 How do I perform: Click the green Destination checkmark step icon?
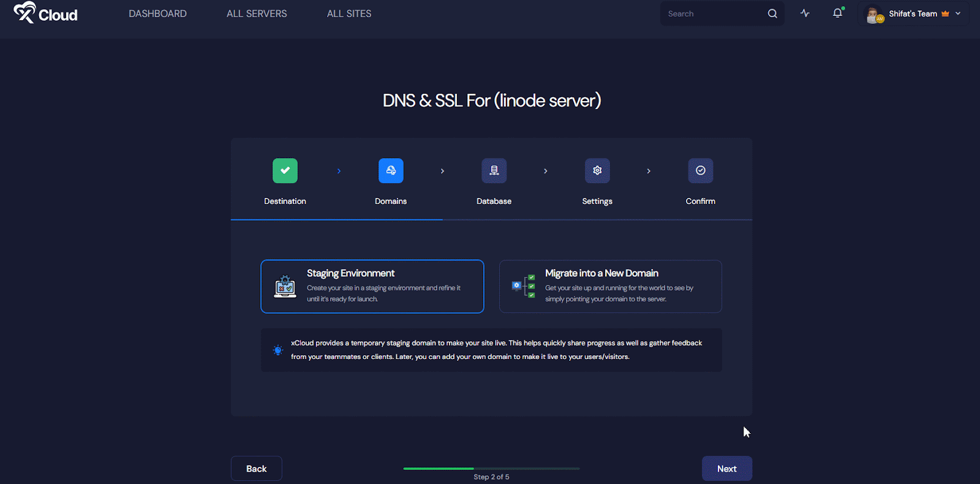pos(285,171)
